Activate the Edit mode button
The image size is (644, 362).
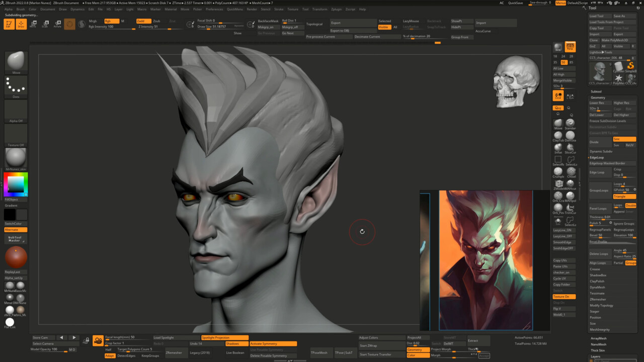pos(9,24)
